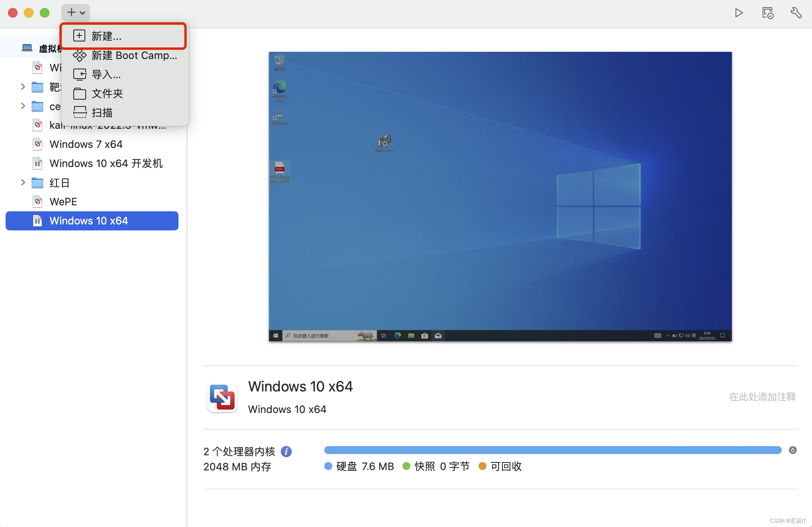This screenshot has width=812, height=527.
Task: Select the highlighted Windows 10 x64 entry
Action: [x=92, y=221]
